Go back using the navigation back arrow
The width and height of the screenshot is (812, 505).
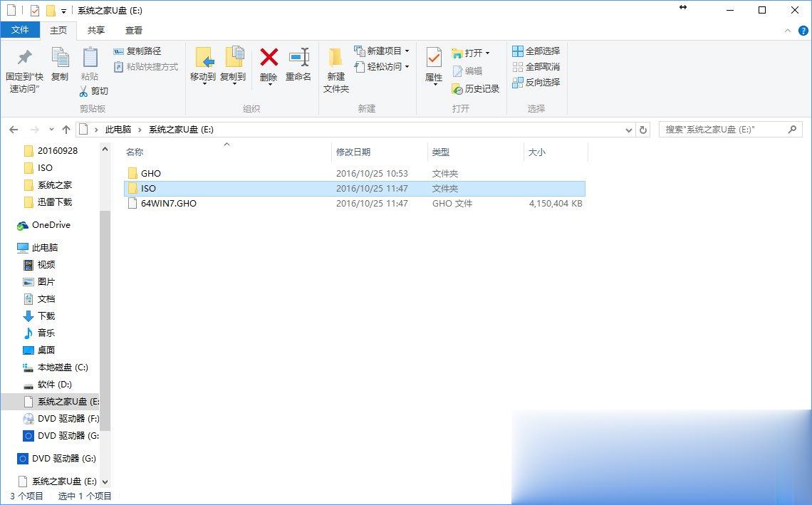pos(14,130)
